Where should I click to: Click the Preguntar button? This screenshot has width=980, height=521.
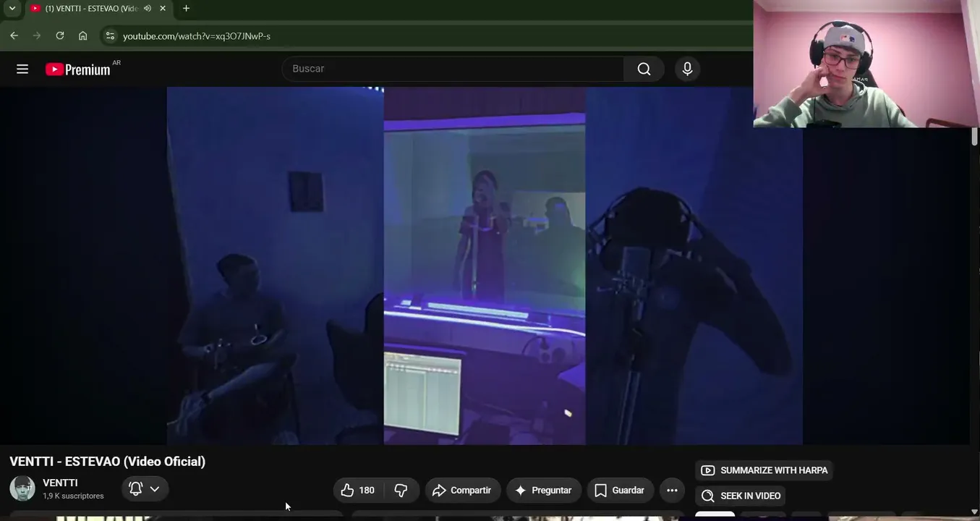tap(544, 491)
